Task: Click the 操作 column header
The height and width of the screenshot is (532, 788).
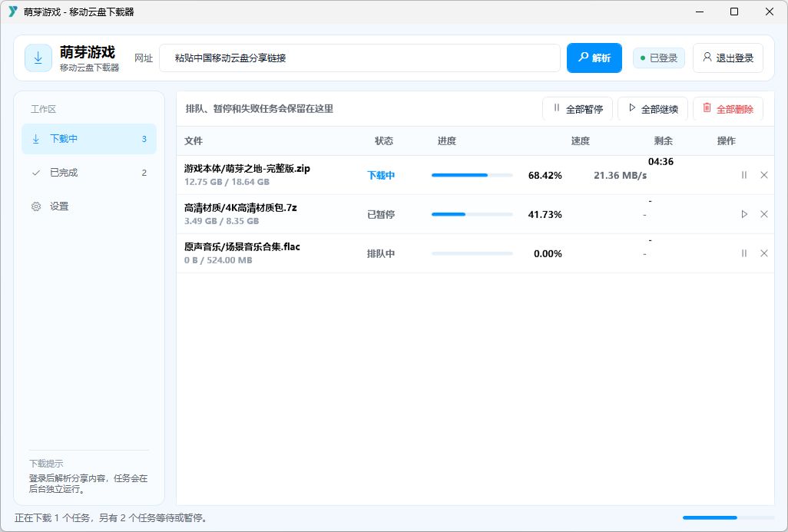Action: click(x=727, y=141)
